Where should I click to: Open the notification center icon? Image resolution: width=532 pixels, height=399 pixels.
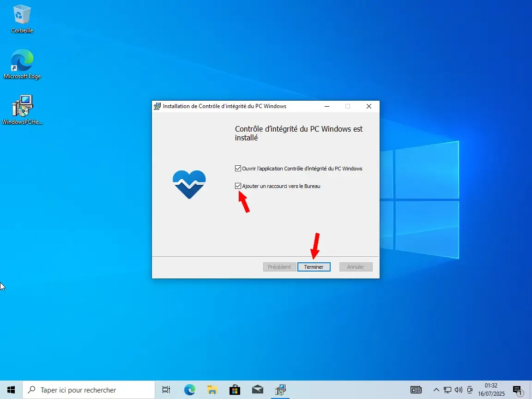518,390
